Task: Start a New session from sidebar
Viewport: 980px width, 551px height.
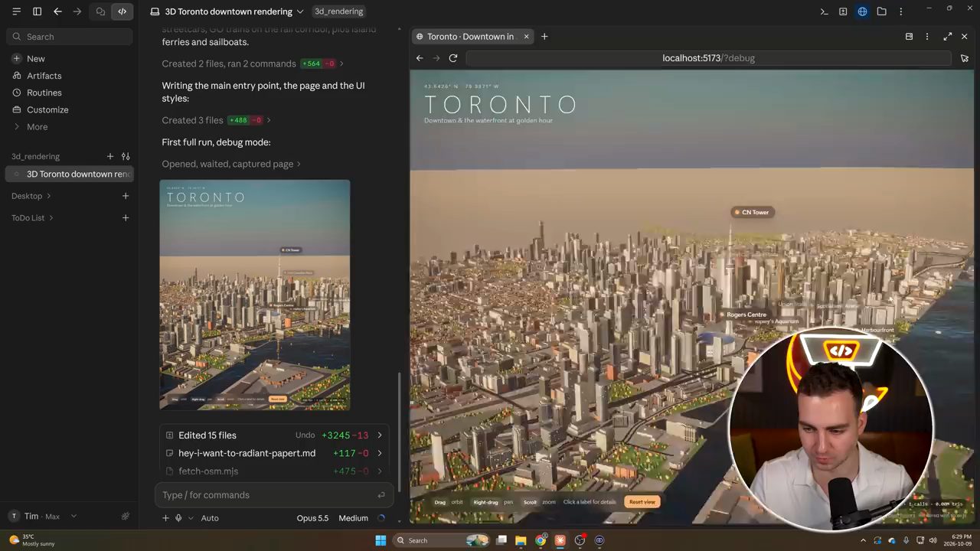Action: (x=36, y=59)
